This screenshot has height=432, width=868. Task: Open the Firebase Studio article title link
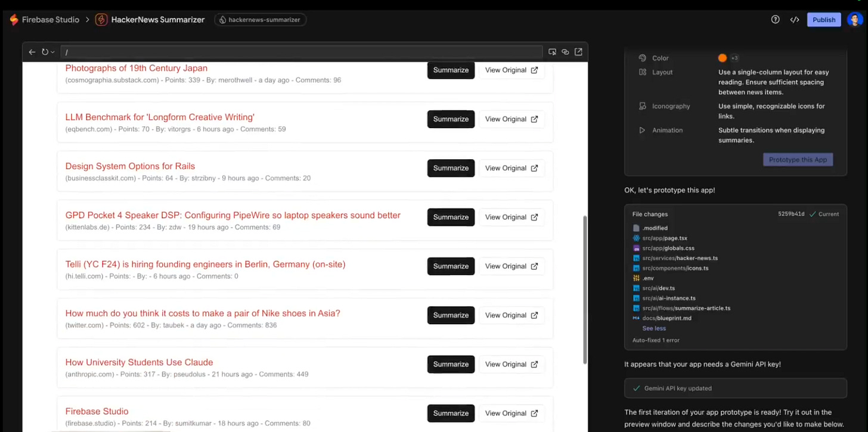tap(97, 411)
